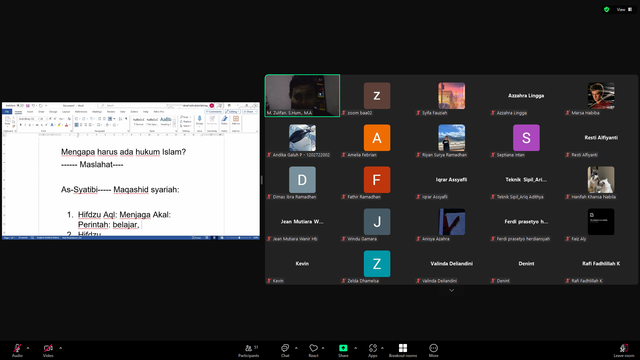This screenshot has width=640, height=360.
Task: Switch to the Design tab in Word
Action: (53, 111)
